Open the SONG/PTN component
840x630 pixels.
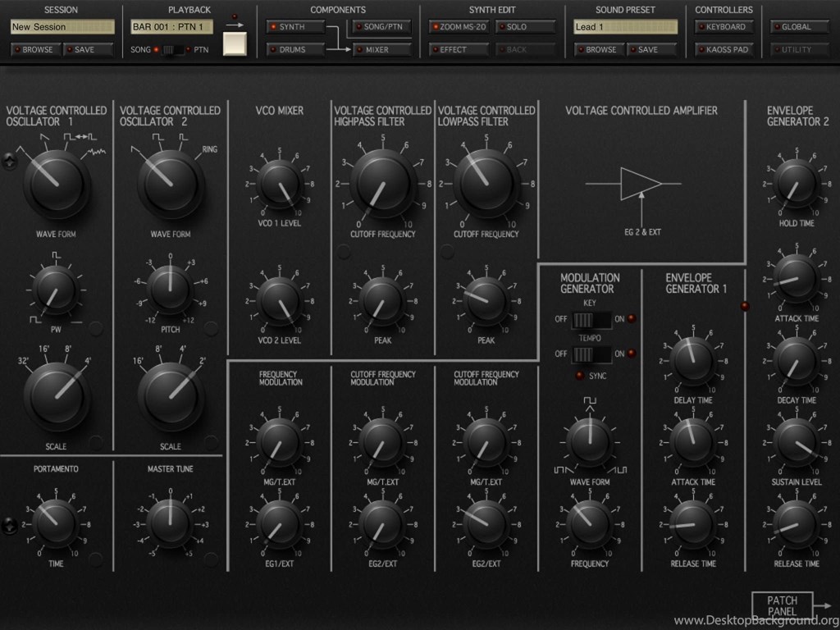tap(382, 27)
